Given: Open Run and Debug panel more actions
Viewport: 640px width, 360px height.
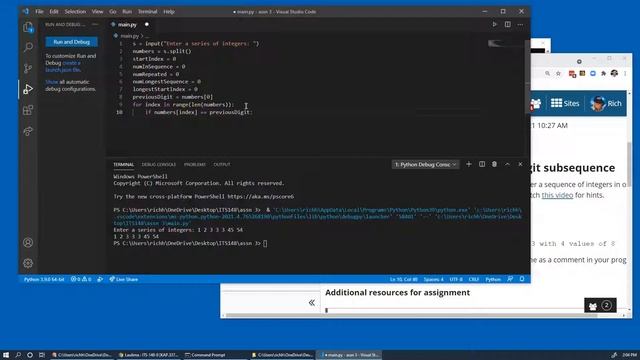Looking at the screenshot, I should [x=95, y=24].
